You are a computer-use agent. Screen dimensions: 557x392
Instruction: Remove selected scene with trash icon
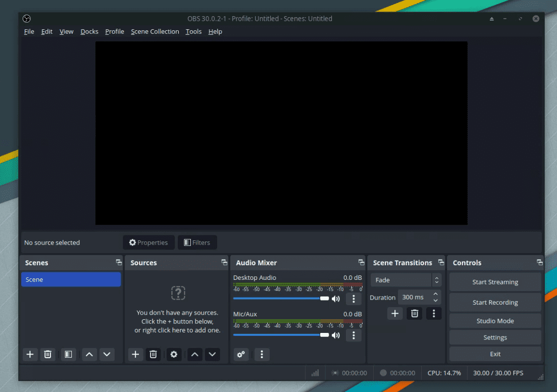point(47,354)
